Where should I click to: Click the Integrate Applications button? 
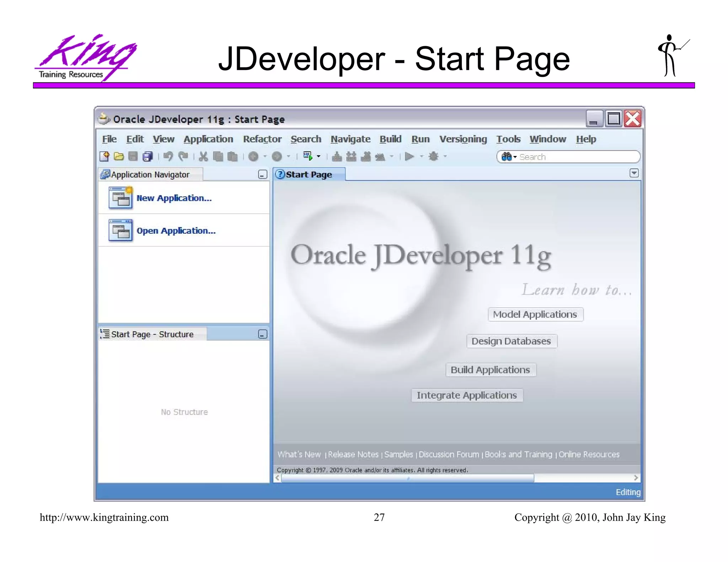pos(467,395)
